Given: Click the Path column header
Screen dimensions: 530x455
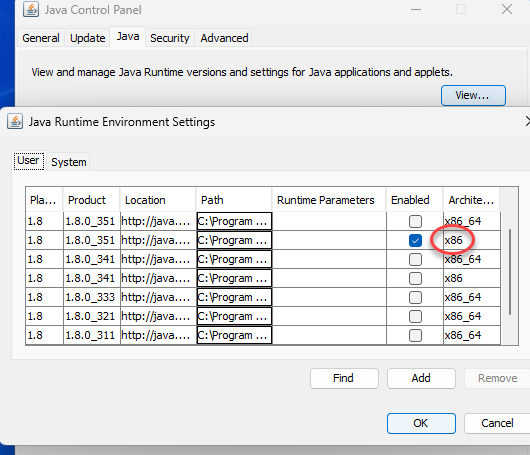Looking at the screenshot, I should coord(234,200).
